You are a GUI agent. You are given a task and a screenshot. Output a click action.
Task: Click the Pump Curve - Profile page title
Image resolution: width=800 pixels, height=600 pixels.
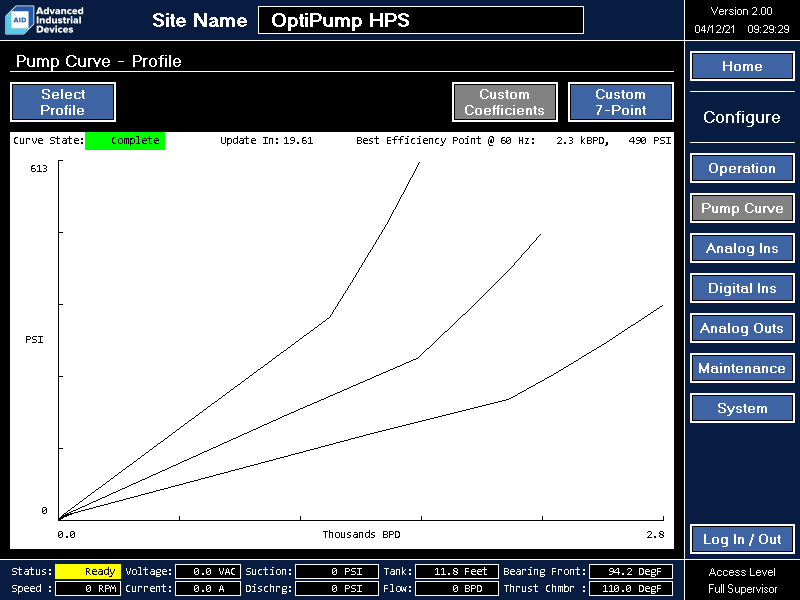[98, 61]
